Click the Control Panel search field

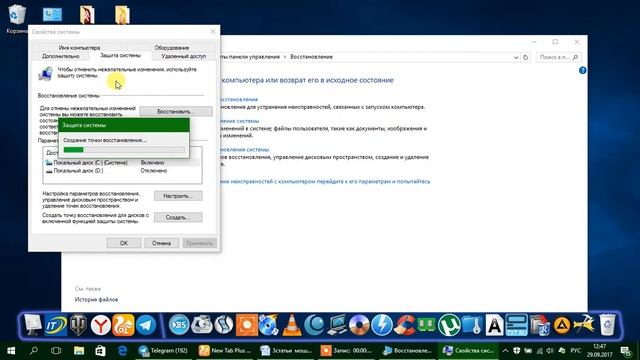(558, 57)
